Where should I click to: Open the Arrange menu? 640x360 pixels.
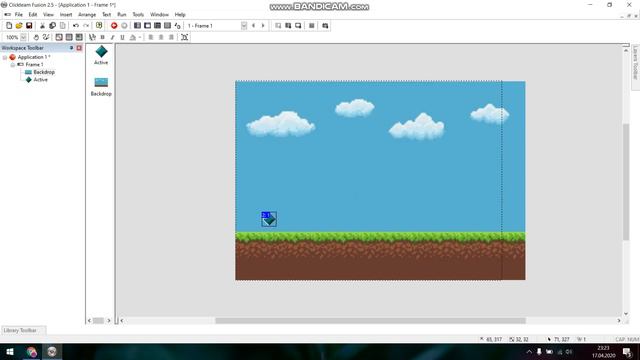[x=87, y=14]
